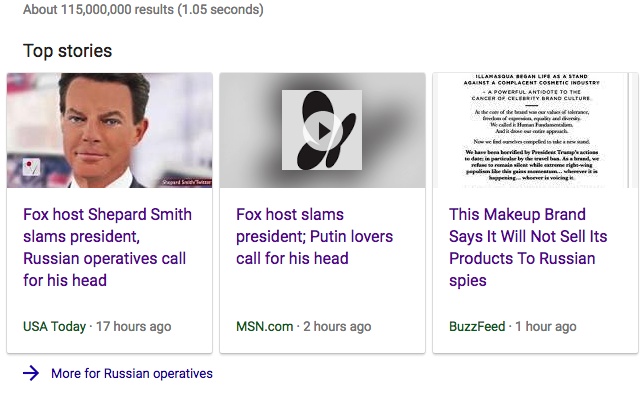This screenshot has width=640, height=400.
Task: Click the '1 hour ago' timestamp
Action: pos(546,326)
